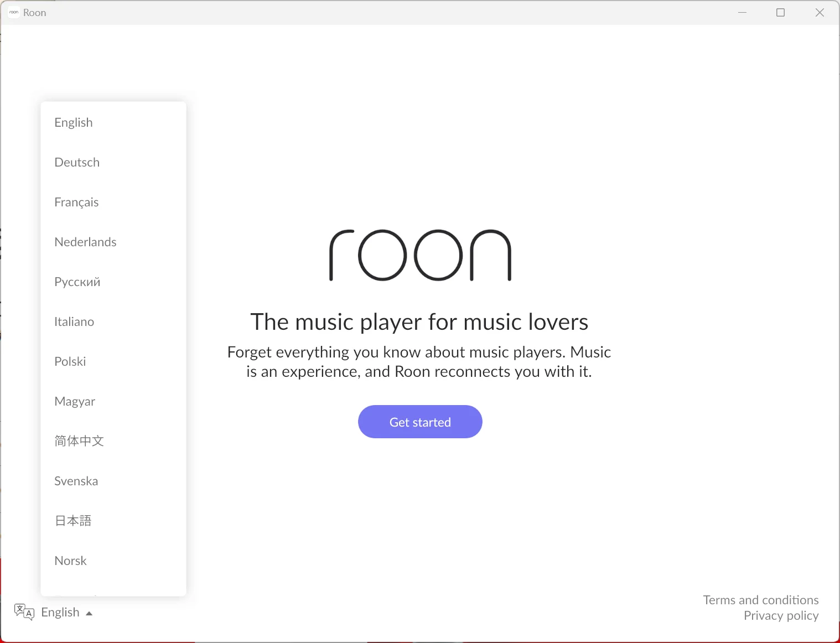Click the Roon app icon in title bar

[x=14, y=12]
